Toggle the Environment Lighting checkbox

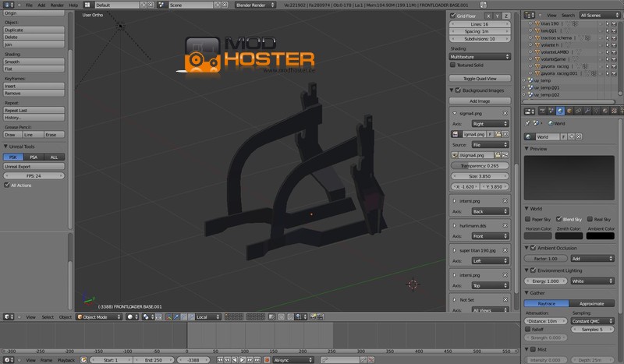[534, 270]
